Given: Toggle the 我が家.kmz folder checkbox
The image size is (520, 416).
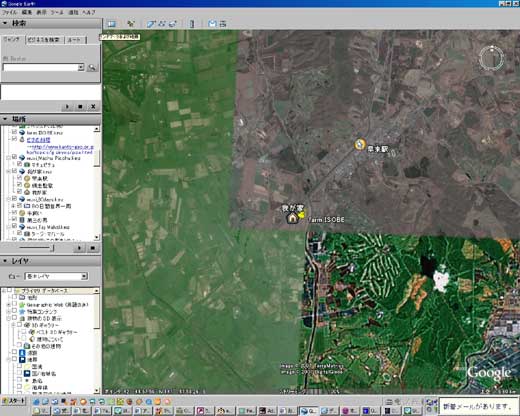Looking at the screenshot, I should point(14,171).
